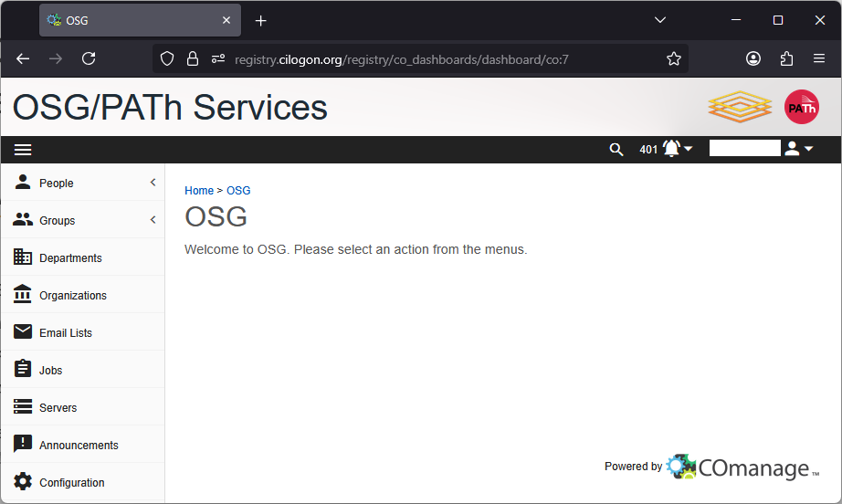Bookmark this page with the star
This screenshot has width=842, height=504.
click(673, 58)
